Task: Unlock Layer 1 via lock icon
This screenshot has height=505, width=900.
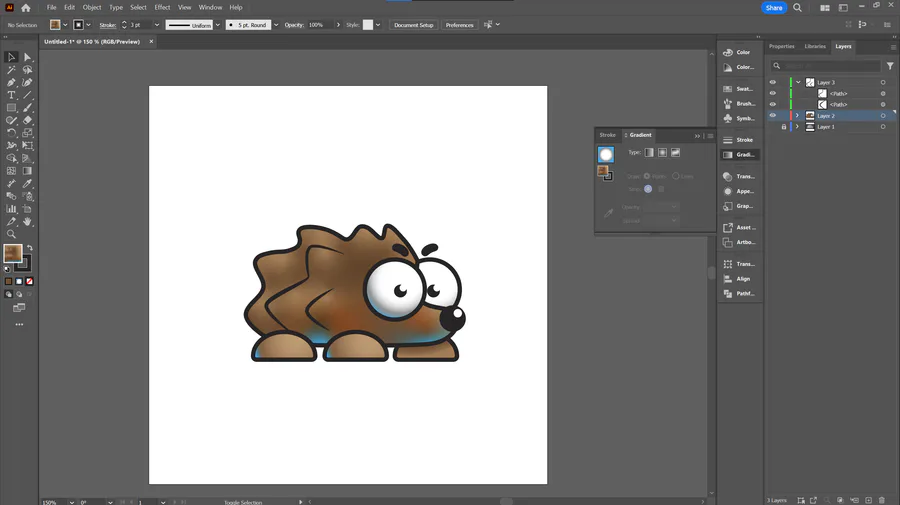Action: [783, 127]
